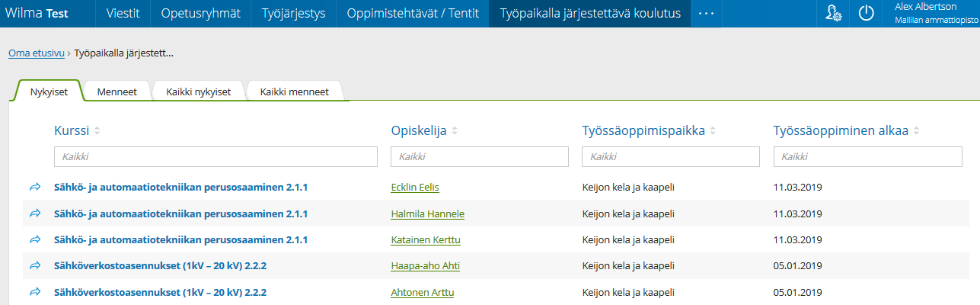
Task: Sort by Työssäoppimispaikka column arrows
Action: [713, 131]
